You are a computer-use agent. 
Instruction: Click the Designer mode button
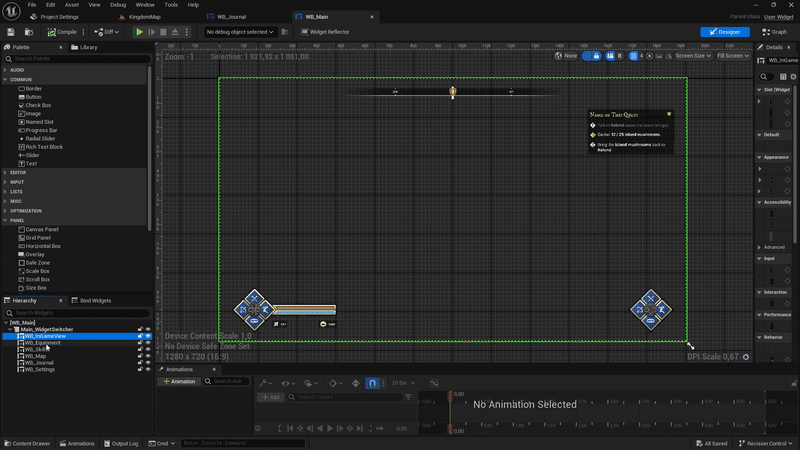point(724,32)
